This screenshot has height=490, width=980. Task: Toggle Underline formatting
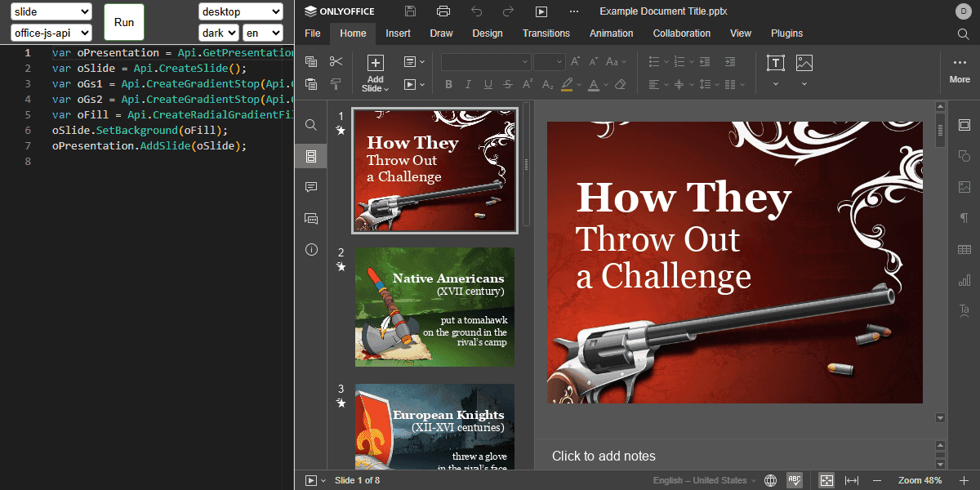[488, 84]
